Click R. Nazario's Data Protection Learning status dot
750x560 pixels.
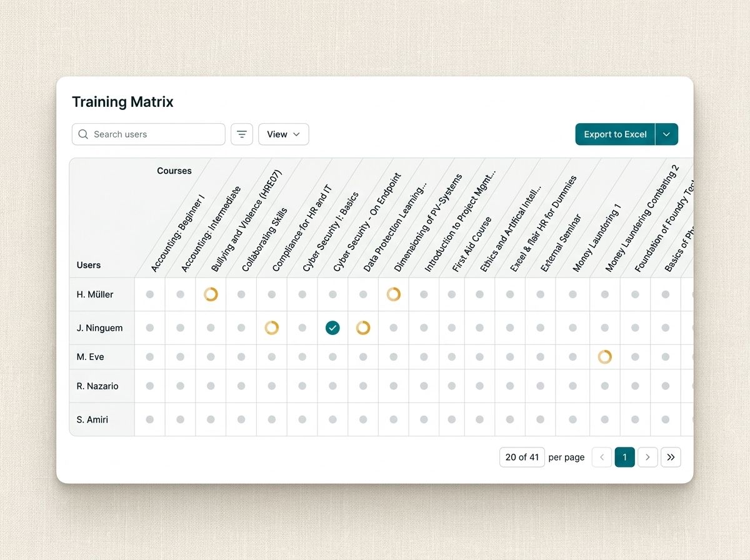363,386
